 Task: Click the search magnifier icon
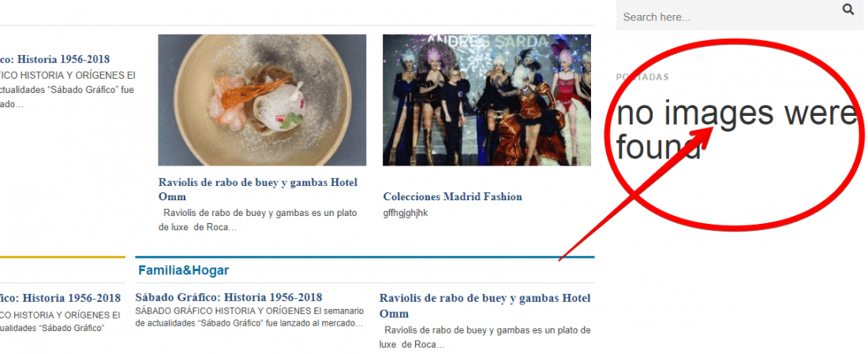pos(848,9)
